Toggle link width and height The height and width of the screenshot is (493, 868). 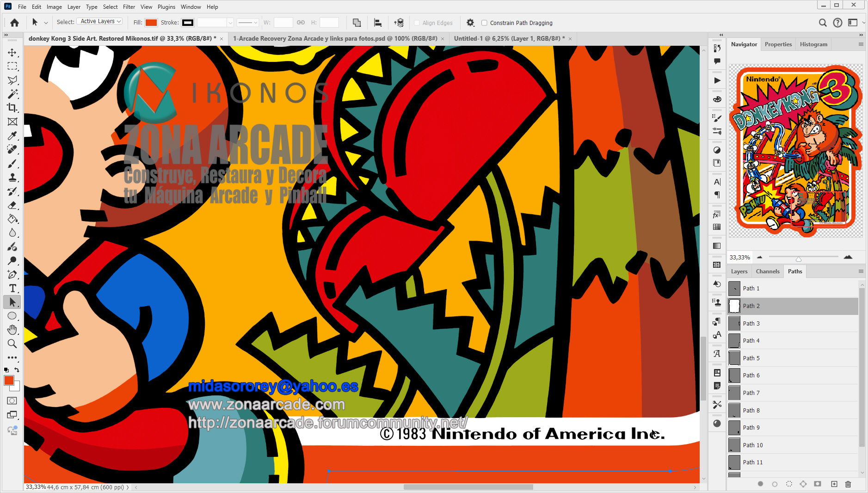pos(301,22)
